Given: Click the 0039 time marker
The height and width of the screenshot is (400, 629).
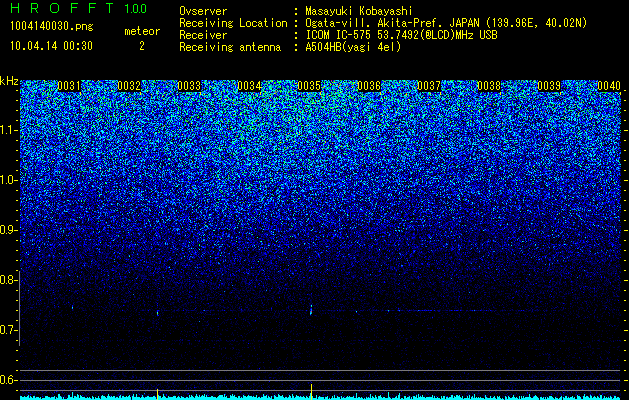Looking at the screenshot, I should click(x=549, y=86).
